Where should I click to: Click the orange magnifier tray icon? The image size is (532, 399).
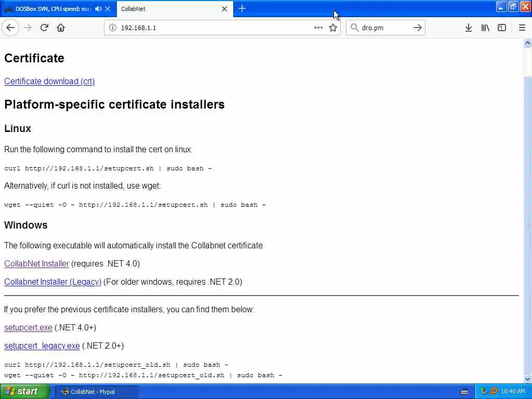pos(494,392)
